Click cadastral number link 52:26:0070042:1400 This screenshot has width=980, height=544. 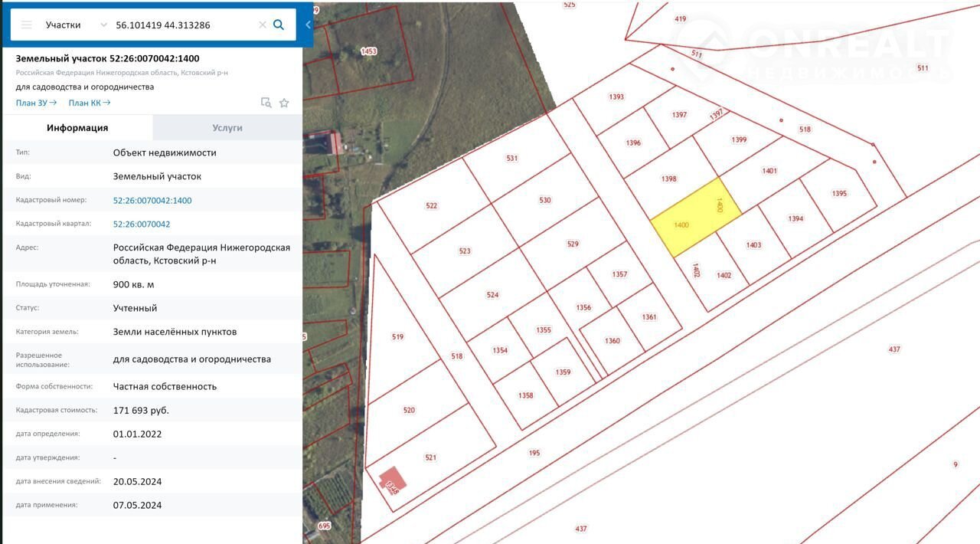pyautogui.click(x=152, y=201)
